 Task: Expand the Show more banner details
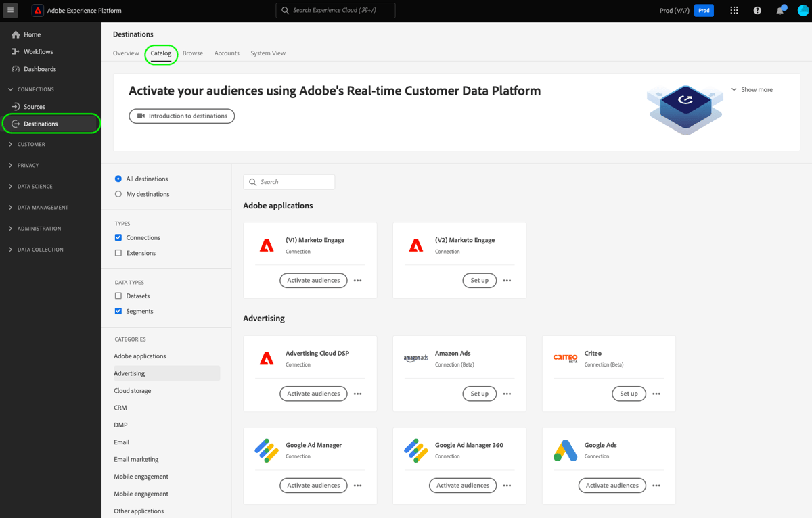[x=751, y=89]
